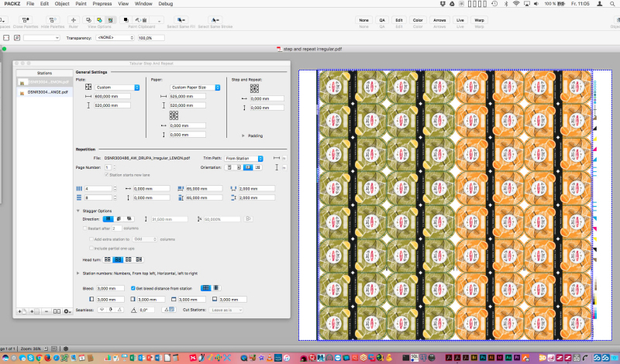
Task: Open the View menu
Action: (x=123, y=4)
